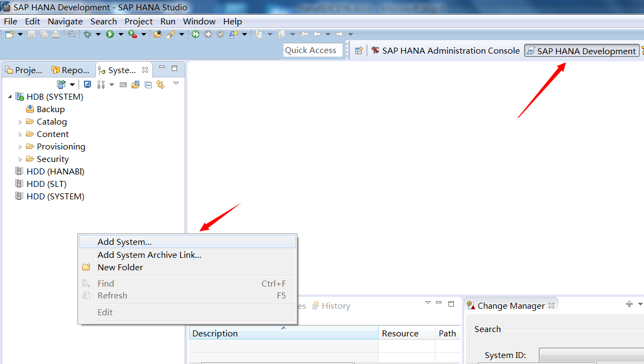
Task: Click the Debug icon in the toolbar
Action: (88, 34)
